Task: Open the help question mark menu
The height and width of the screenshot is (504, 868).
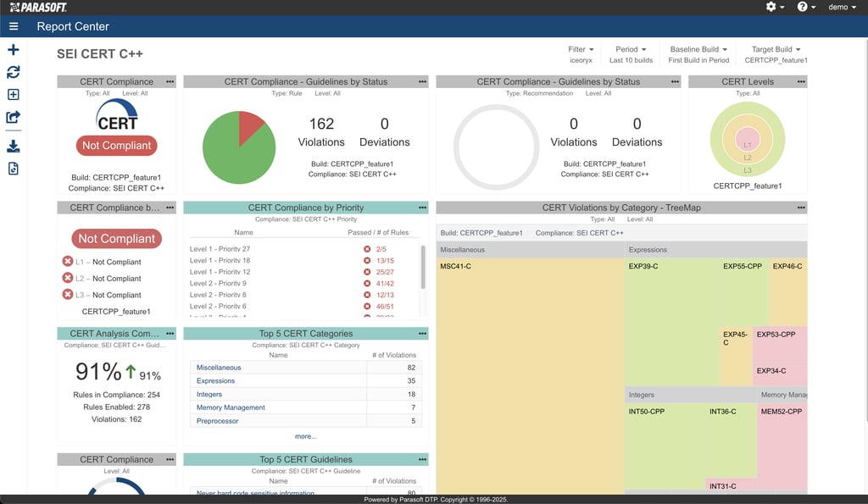Action: click(806, 7)
